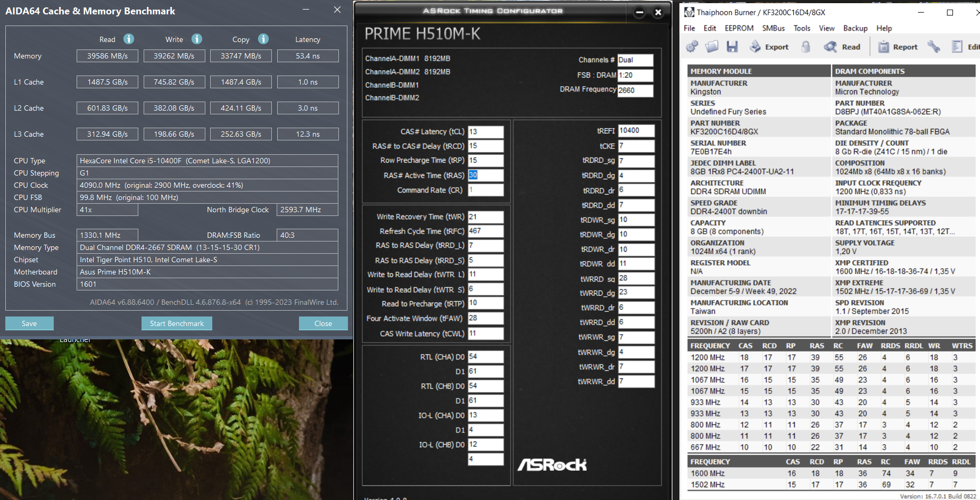Click the RAS# Active Time (tRAS) field

[486, 175]
